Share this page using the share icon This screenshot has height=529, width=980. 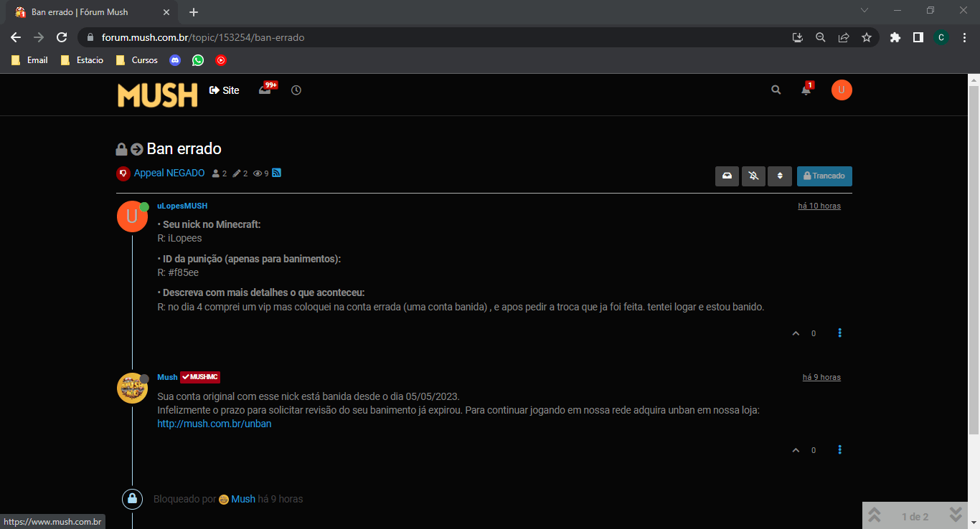tap(844, 37)
